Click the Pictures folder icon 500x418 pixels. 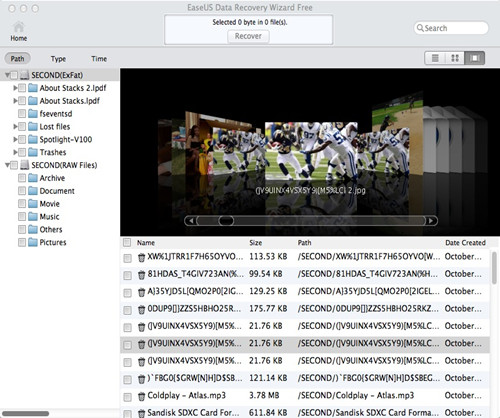tap(33, 242)
